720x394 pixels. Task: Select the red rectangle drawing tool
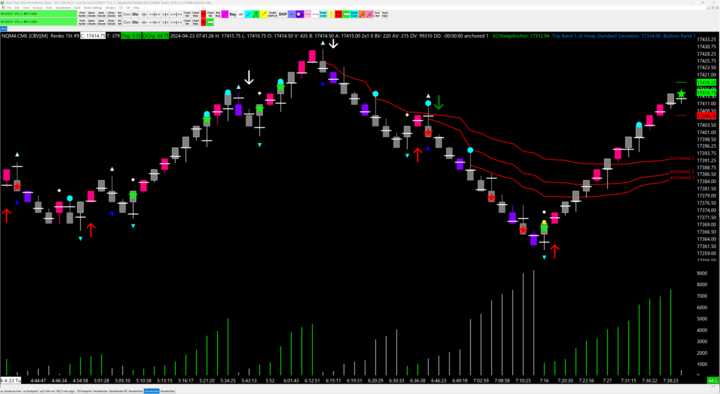338,14
